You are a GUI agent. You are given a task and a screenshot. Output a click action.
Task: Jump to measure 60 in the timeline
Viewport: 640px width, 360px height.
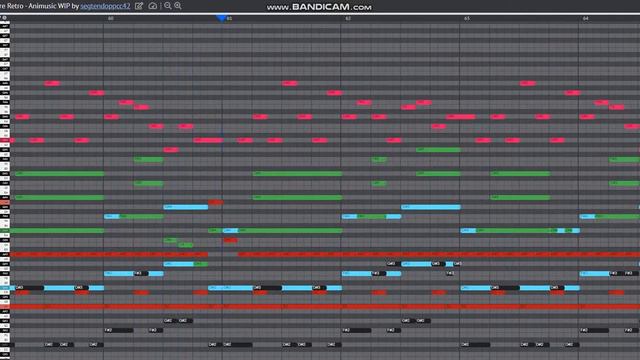coord(111,18)
